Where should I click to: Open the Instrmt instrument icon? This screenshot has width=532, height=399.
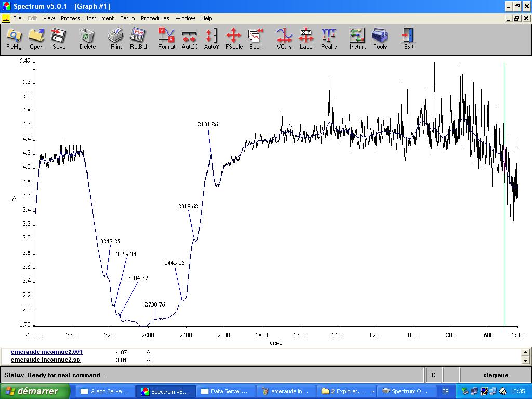(357, 38)
